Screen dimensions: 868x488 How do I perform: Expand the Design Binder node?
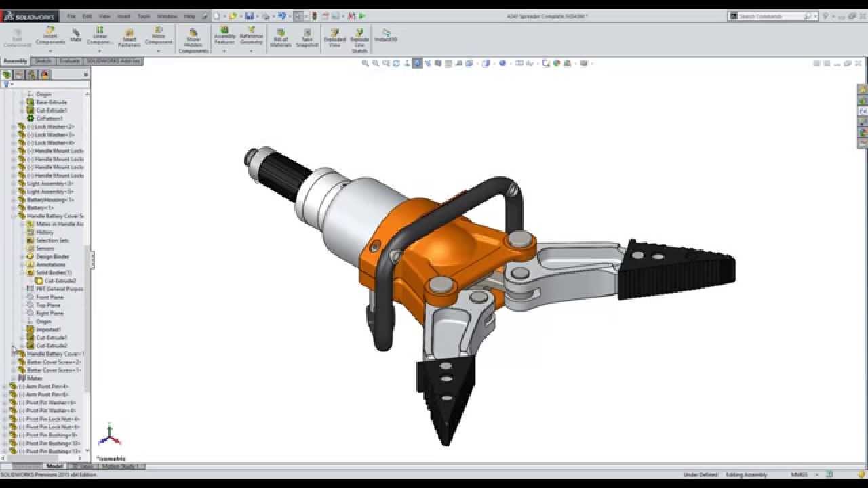tap(22, 257)
